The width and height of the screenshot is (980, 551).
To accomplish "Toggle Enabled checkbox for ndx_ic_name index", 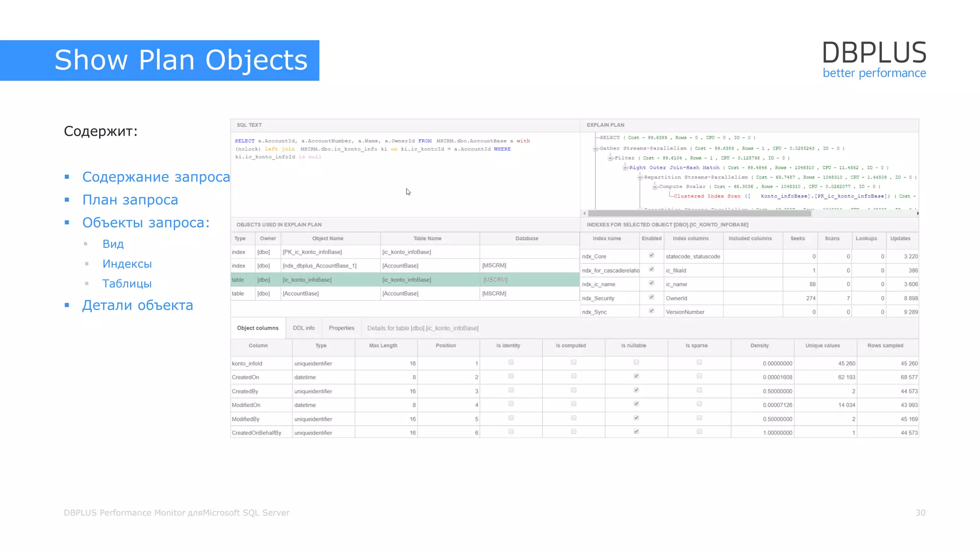I will [x=651, y=283].
